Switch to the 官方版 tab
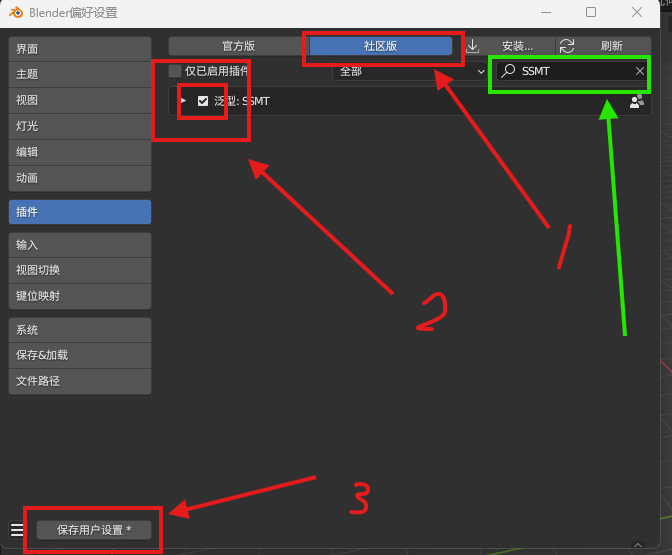 pos(238,46)
